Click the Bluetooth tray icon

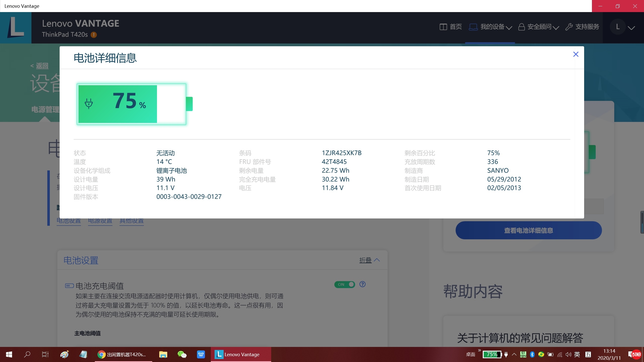tap(532, 354)
